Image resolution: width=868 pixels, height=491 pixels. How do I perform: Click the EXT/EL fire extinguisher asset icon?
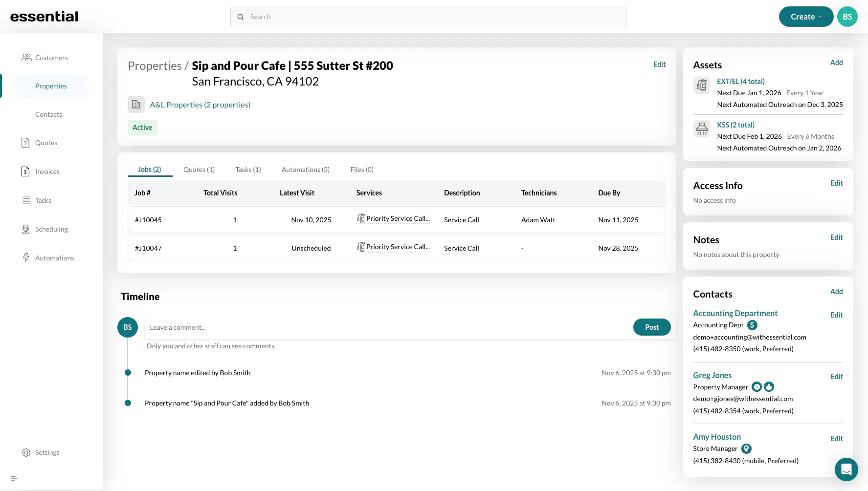pos(702,85)
